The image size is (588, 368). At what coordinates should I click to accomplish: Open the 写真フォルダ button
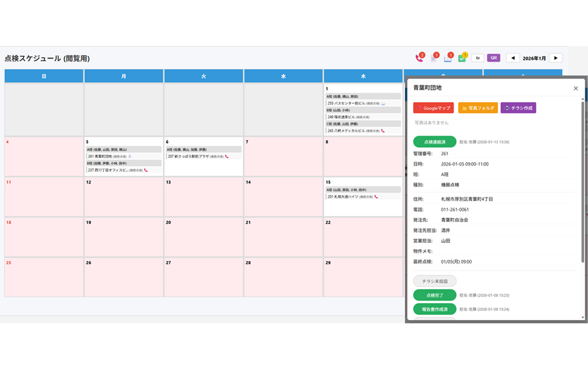point(478,108)
